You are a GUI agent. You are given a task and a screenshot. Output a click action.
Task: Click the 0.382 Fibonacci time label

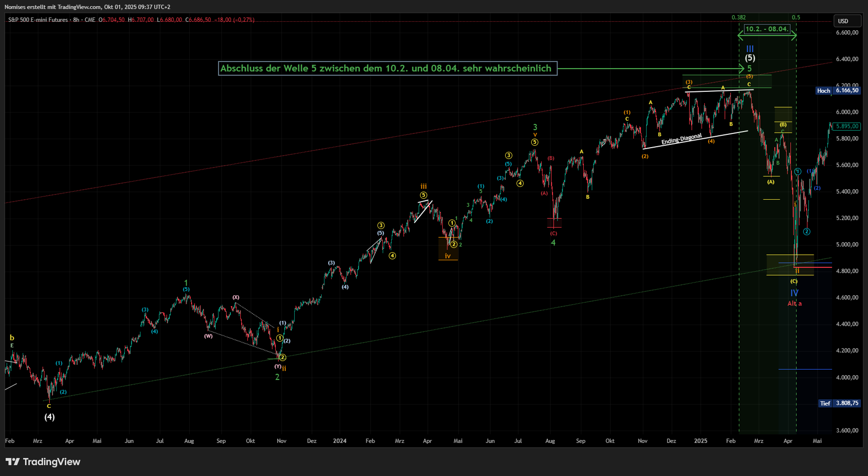(x=738, y=18)
